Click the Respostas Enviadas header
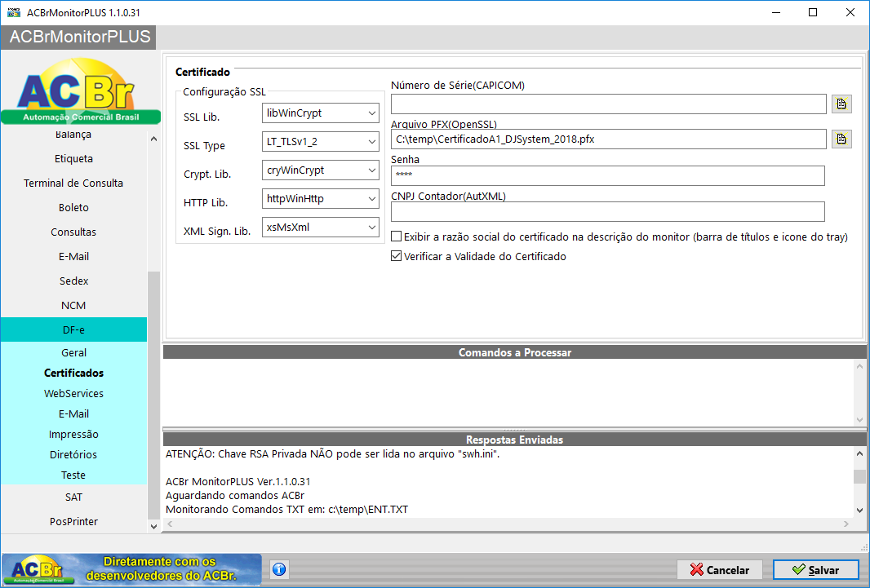This screenshot has width=870, height=588. click(514, 440)
